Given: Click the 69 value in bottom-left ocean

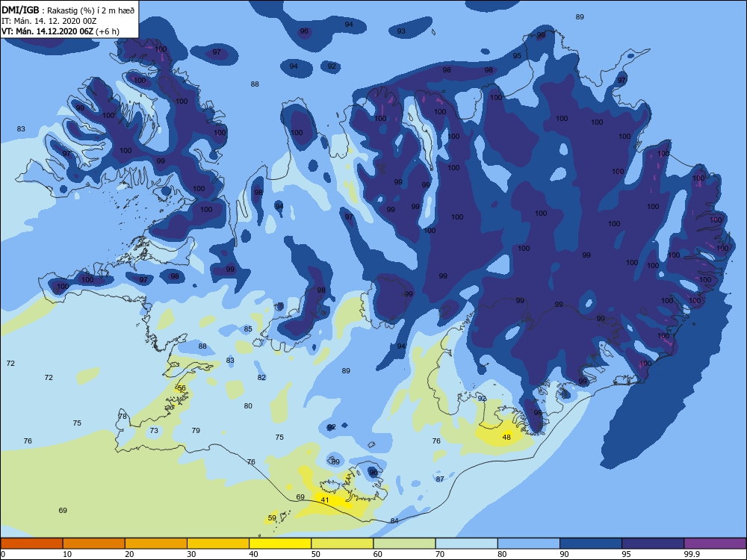Looking at the screenshot, I should point(63,511).
